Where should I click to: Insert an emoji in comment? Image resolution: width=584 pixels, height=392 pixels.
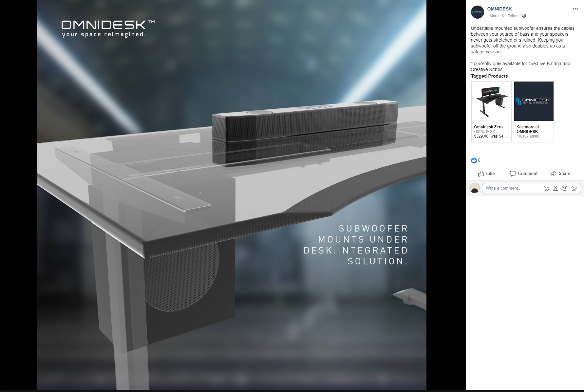[x=546, y=188]
